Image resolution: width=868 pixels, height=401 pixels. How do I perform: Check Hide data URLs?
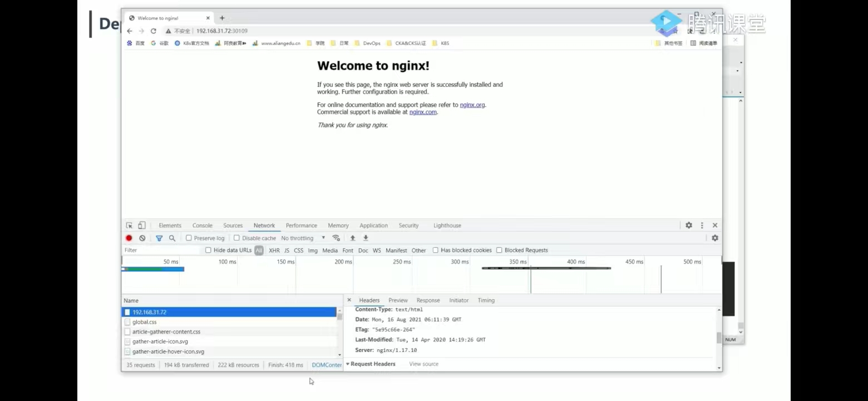point(208,251)
